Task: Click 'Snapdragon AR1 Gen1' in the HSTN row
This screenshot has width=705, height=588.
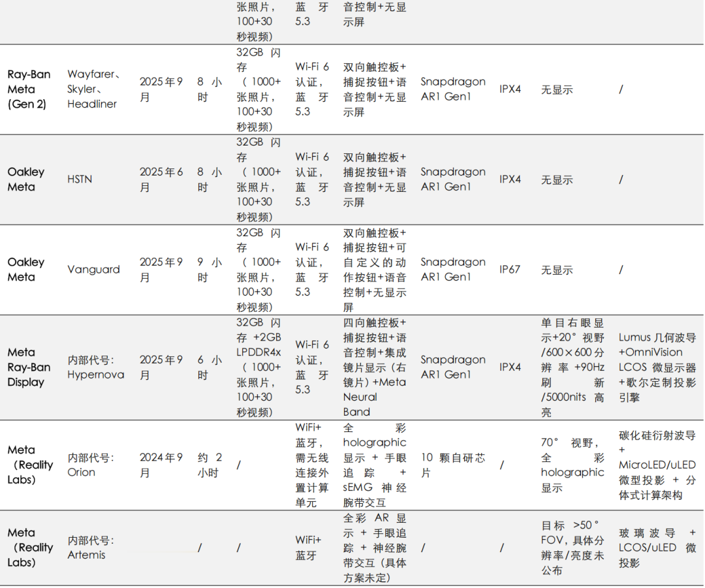Action: 453,179
